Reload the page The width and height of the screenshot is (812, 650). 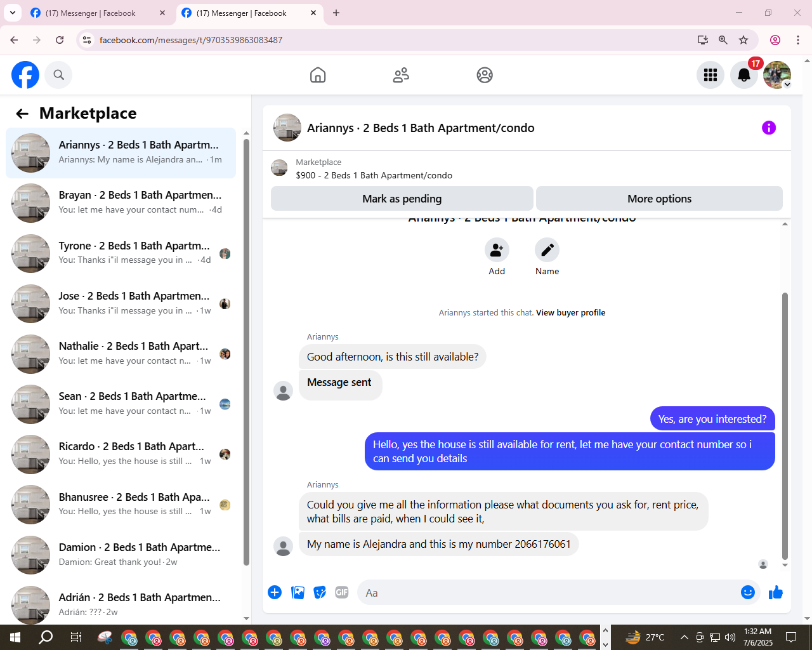(60, 40)
